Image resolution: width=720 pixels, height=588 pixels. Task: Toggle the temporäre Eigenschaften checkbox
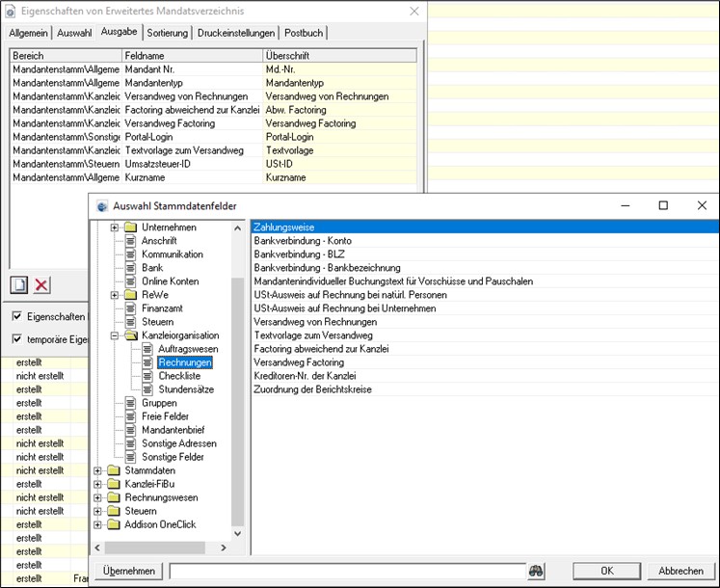coord(17,339)
